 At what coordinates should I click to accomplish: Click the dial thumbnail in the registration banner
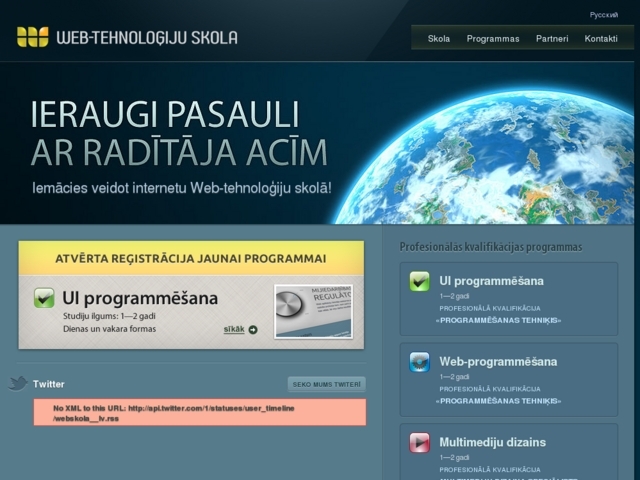coord(313,311)
